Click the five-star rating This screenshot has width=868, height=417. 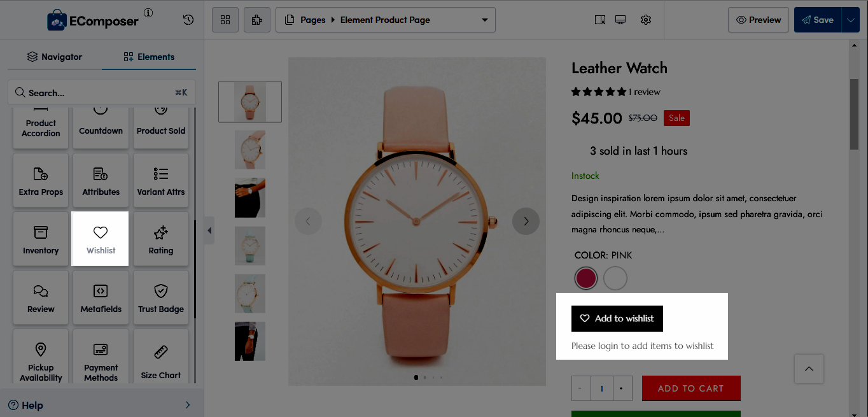tap(599, 92)
